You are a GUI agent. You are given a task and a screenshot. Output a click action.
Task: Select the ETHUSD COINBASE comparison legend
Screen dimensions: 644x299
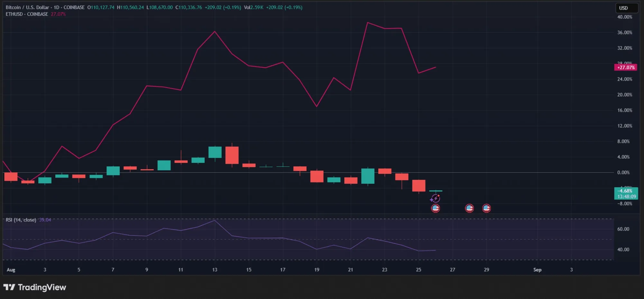point(27,14)
